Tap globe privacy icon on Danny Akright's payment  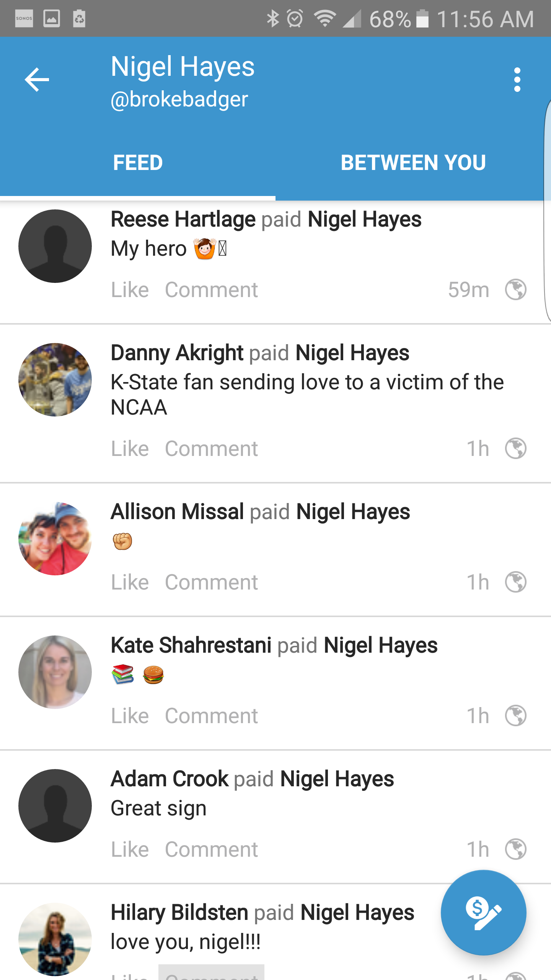(x=515, y=448)
